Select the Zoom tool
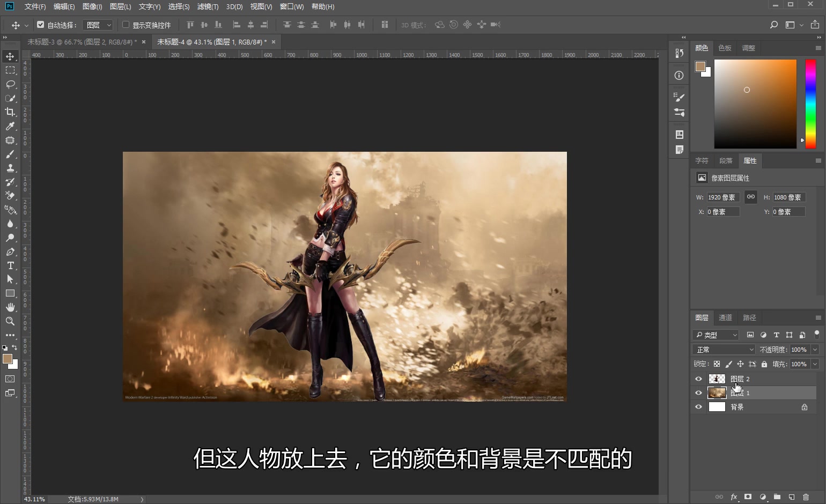 (10, 321)
